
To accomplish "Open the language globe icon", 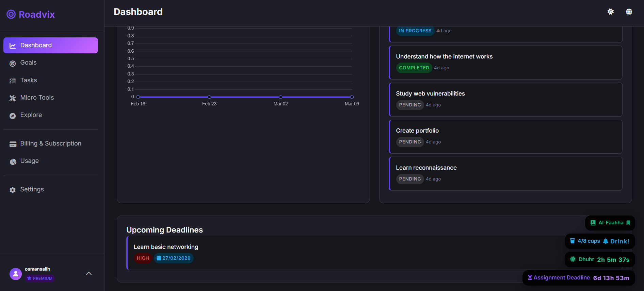I will click(629, 12).
